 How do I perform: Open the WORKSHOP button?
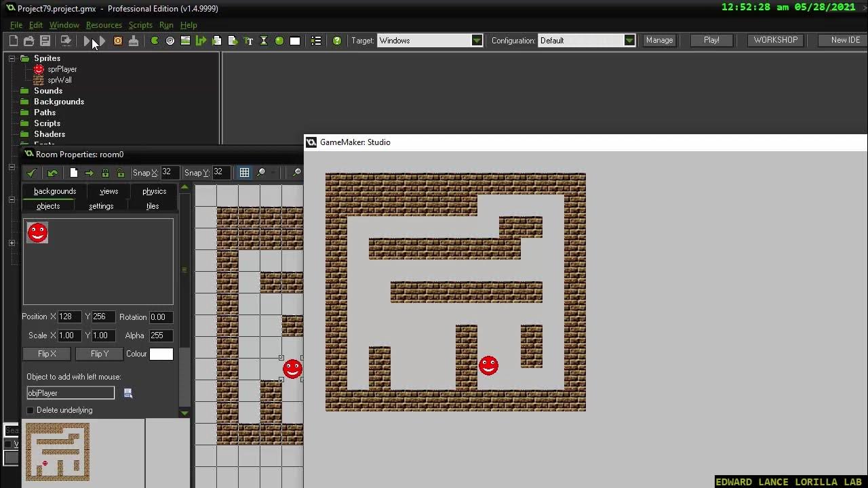pyautogui.click(x=775, y=40)
